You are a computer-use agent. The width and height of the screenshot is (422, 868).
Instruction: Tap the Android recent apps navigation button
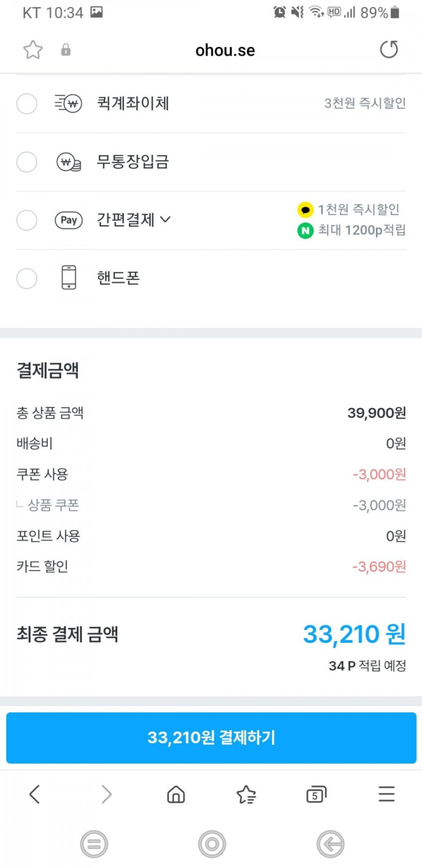point(94,844)
